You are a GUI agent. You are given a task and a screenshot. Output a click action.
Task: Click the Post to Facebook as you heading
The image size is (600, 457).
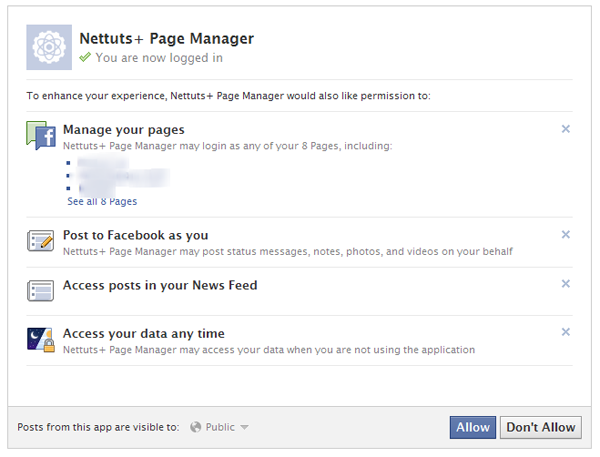(x=135, y=235)
